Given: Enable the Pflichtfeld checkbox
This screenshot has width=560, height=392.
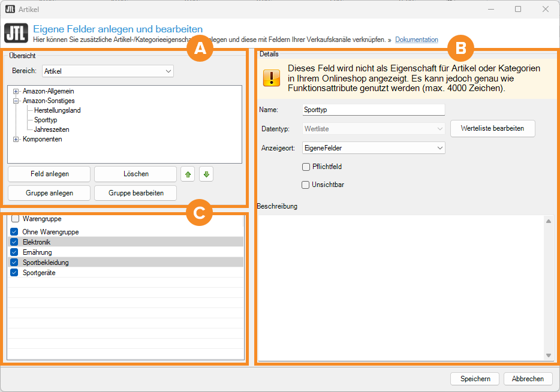Looking at the screenshot, I should (x=306, y=167).
